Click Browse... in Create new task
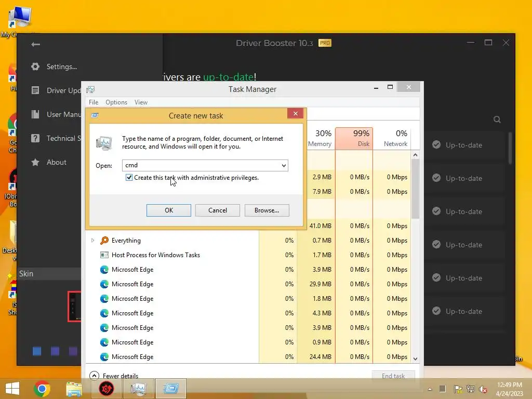 [267, 210]
